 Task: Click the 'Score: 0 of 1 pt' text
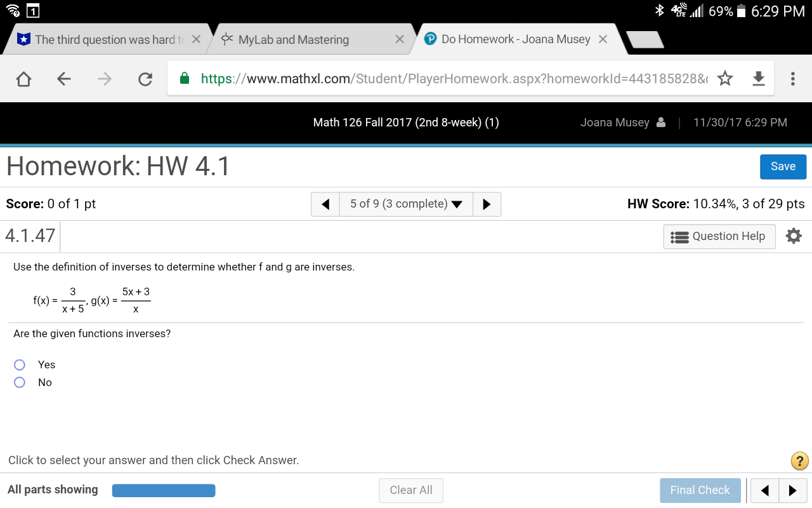pyautogui.click(x=51, y=204)
